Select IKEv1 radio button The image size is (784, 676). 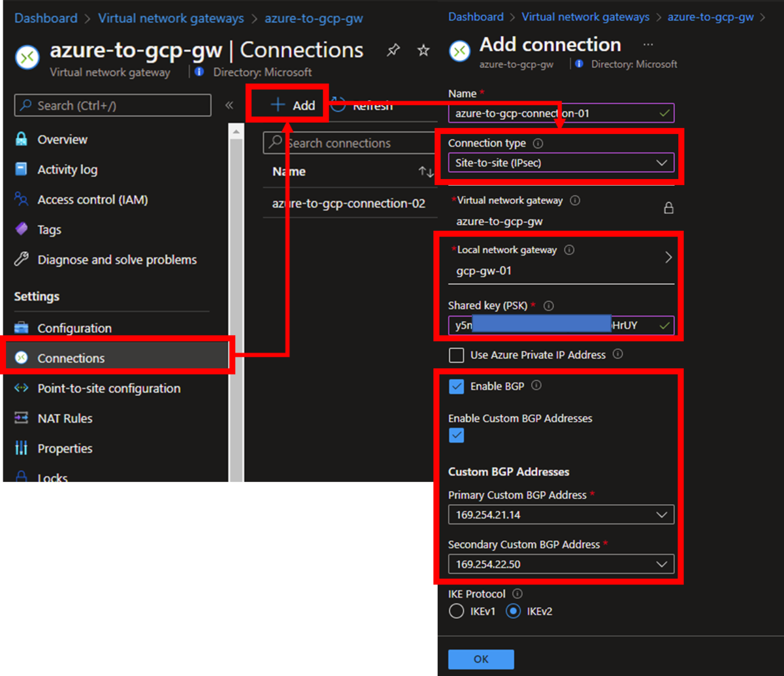click(x=456, y=612)
